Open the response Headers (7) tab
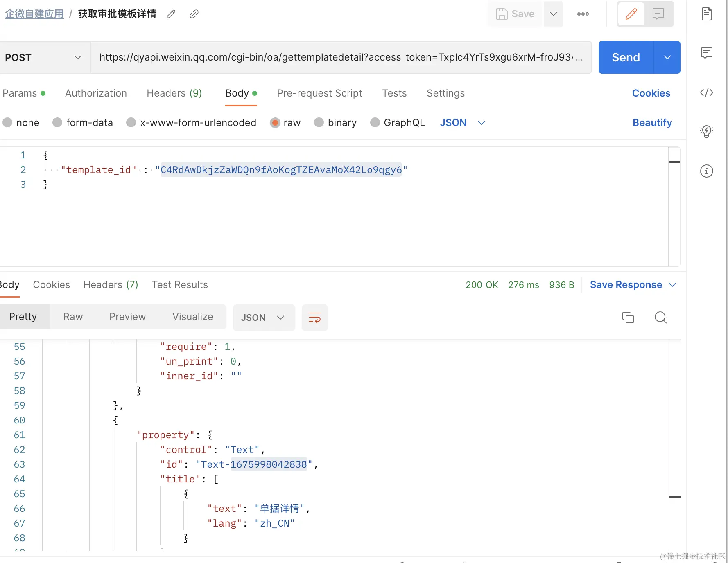Viewport: 728px width, 563px height. pyautogui.click(x=111, y=285)
